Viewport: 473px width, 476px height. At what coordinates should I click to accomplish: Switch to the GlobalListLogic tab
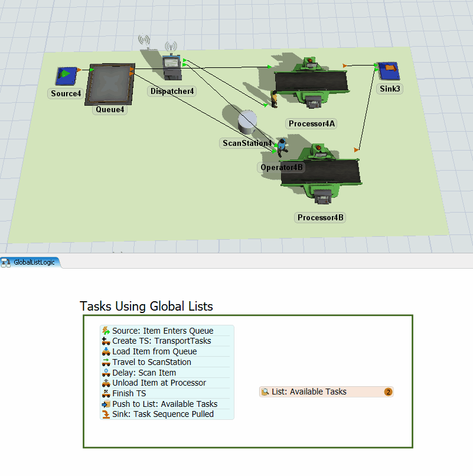coord(31,262)
